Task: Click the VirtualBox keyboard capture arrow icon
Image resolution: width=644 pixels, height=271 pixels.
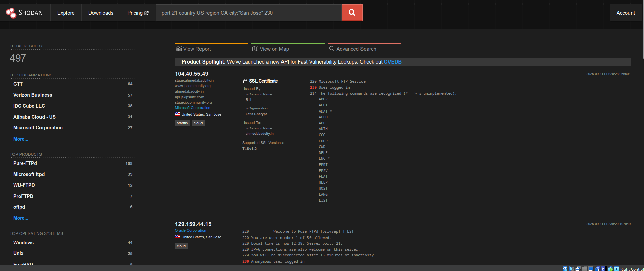Action: click(x=616, y=269)
